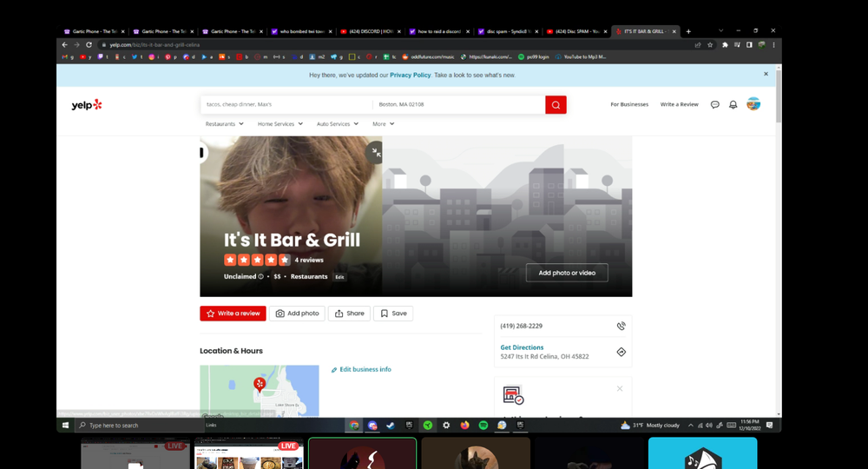Expand the Auto Services dropdown
The image size is (868, 469).
[337, 124]
